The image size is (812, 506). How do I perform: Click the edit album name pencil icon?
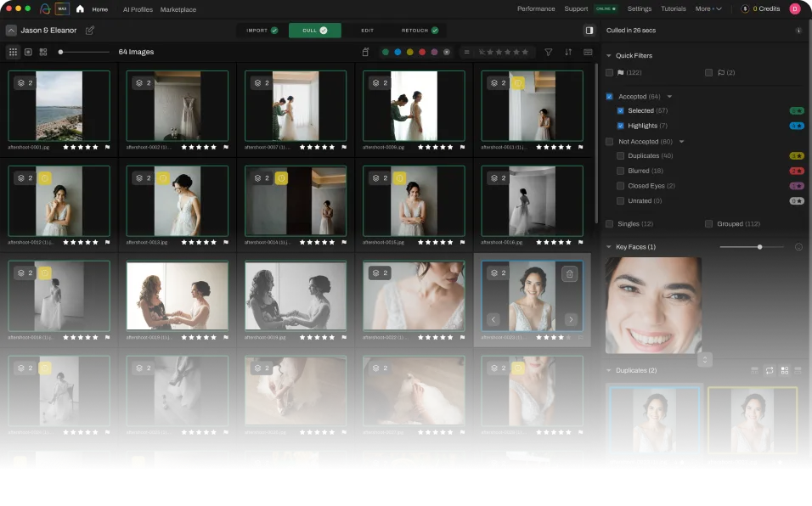(90, 31)
